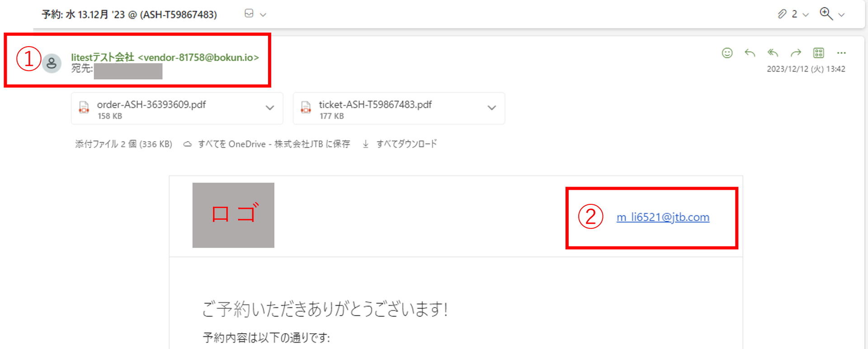Click sender name litestテスト会社
The height and width of the screenshot is (349, 868).
(103, 57)
